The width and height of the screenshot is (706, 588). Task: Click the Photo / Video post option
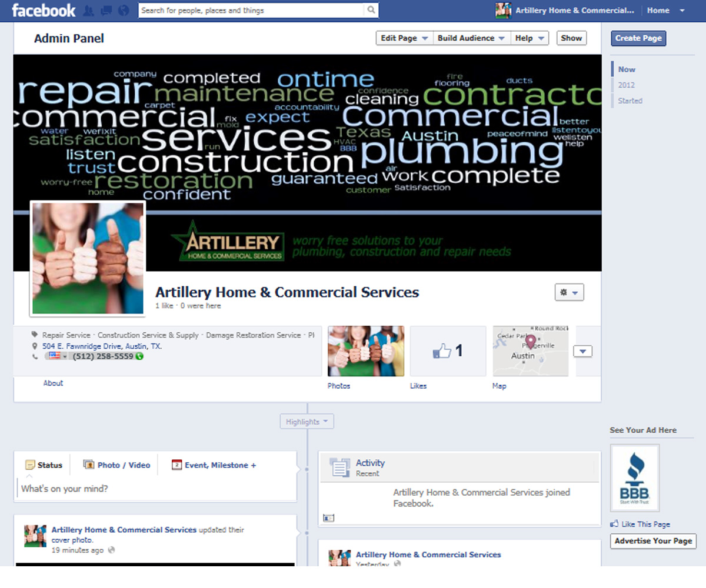tap(116, 465)
